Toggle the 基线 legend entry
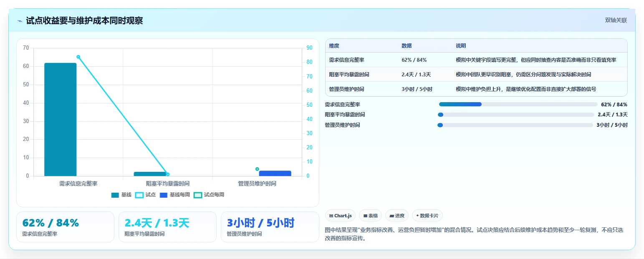644x259 pixels. click(121, 195)
